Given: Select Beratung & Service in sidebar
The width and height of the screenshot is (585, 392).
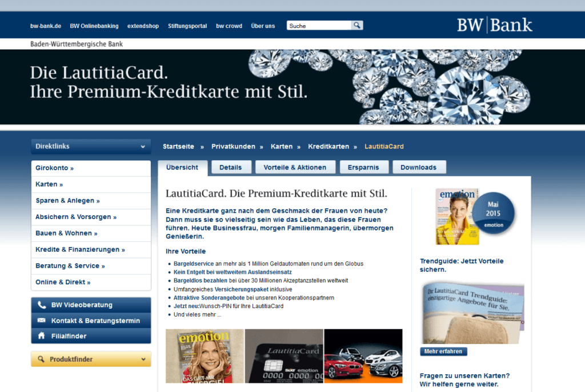Looking at the screenshot, I should tap(91, 266).
